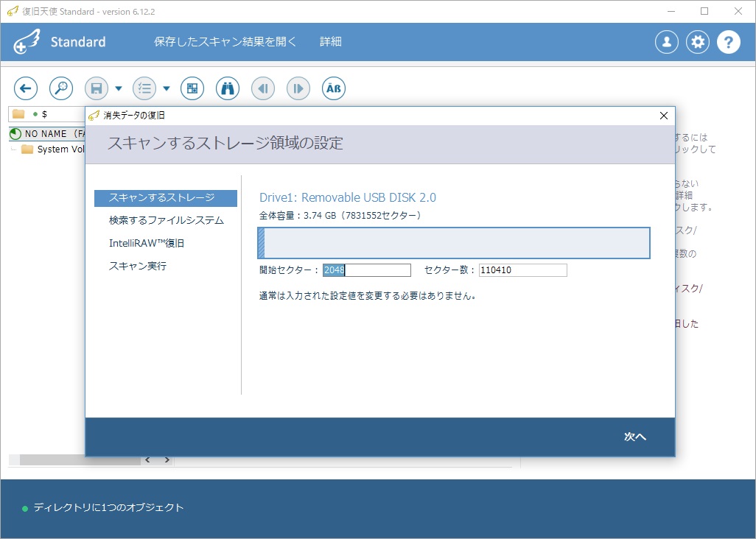This screenshot has height=539, width=756.
Task: Select NO NAME partition in tree
Action: point(48,134)
